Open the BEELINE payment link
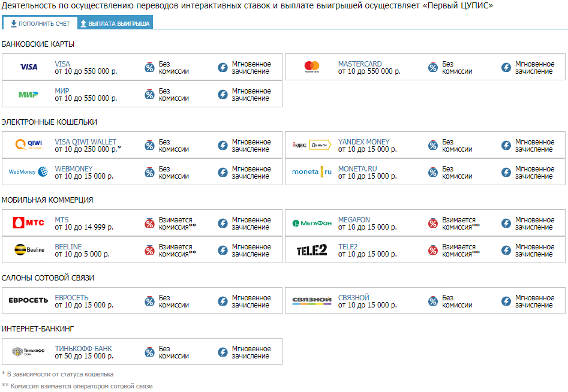The width and height of the screenshot is (568, 392). (68, 246)
